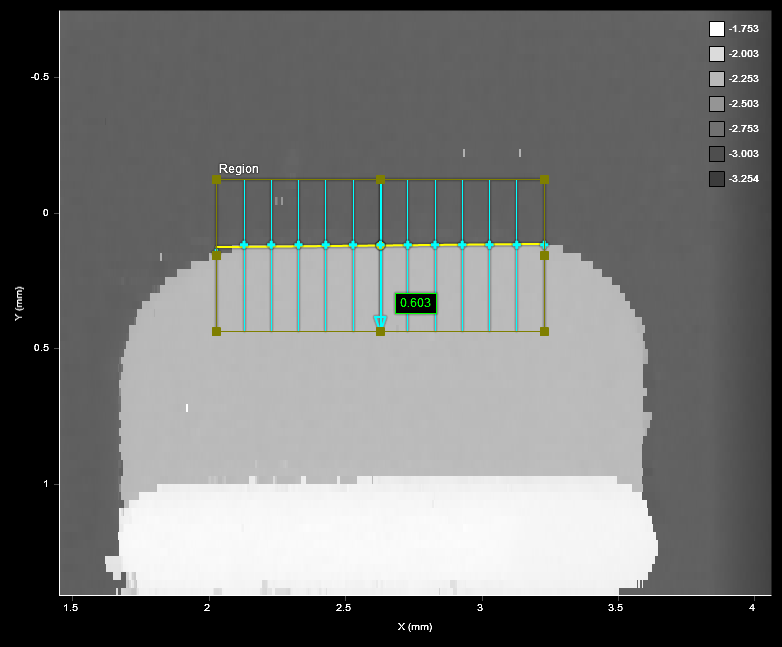Viewport: 782px width, 647px height.
Task: Click the Region label text
Action: 239,169
